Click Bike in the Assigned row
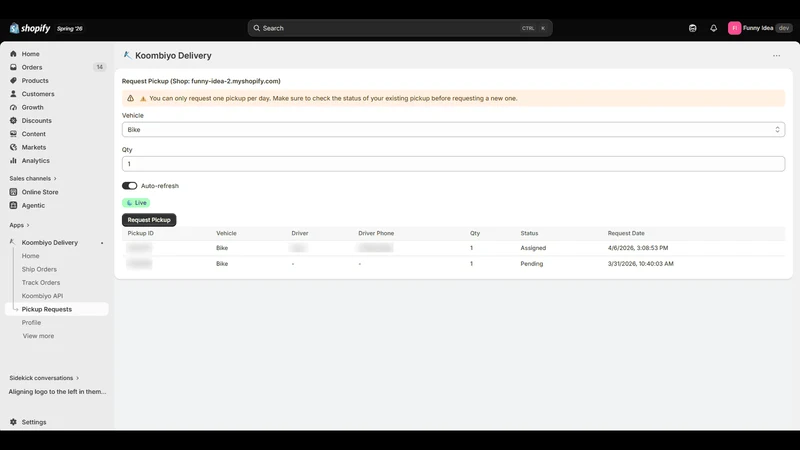 pyautogui.click(x=222, y=248)
